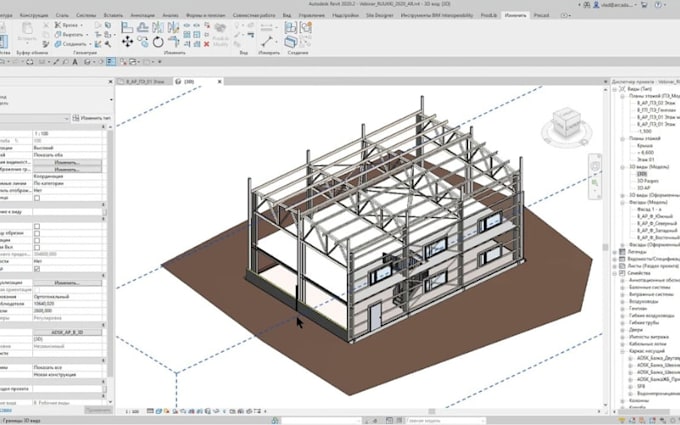The width and height of the screenshot is (680, 425).
Task: Open the Фасад 1 - а elevation view
Action: [x=649, y=209]
